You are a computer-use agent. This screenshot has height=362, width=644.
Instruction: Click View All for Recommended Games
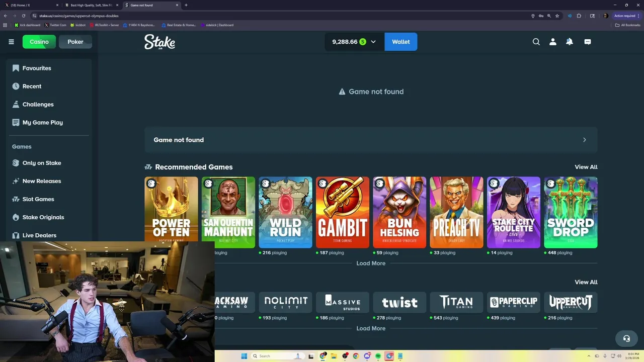(586, 167)
